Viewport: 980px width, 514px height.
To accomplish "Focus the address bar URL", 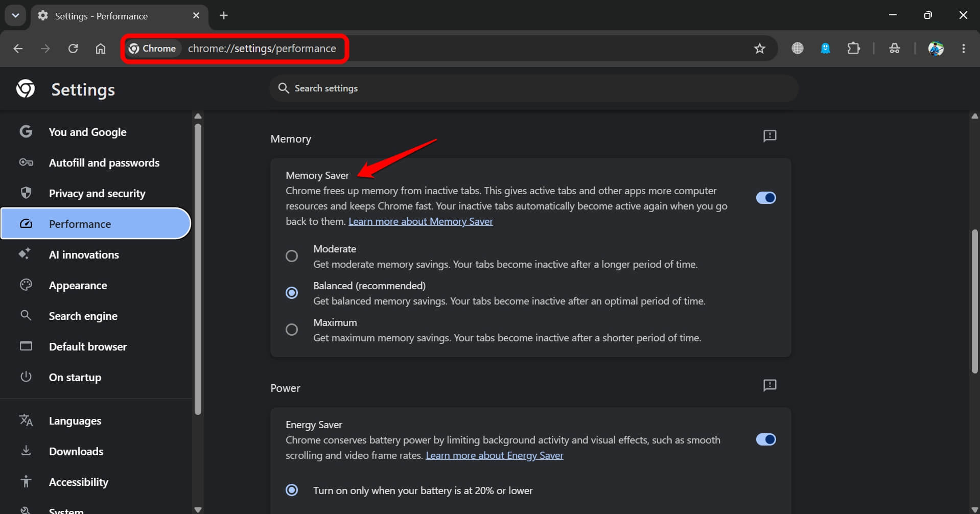I will coord(262,49).
